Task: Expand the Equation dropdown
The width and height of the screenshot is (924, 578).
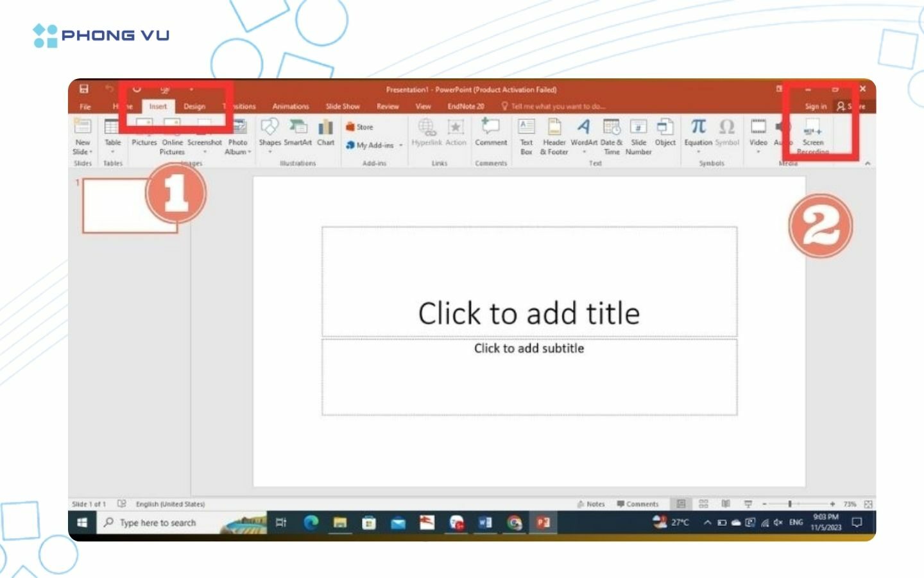Action: tap(698, 152)
